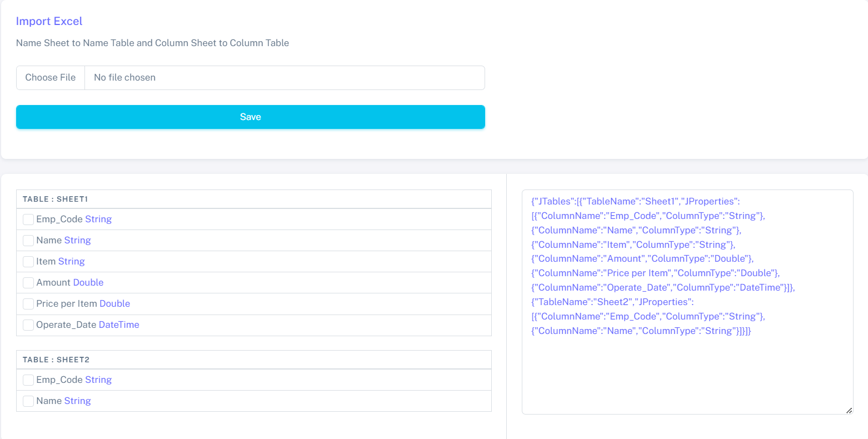Click 'Double' type beside Amount
The width and height of the screenshot is (868, 439).
pyautogui.click(x=88, y=282)
